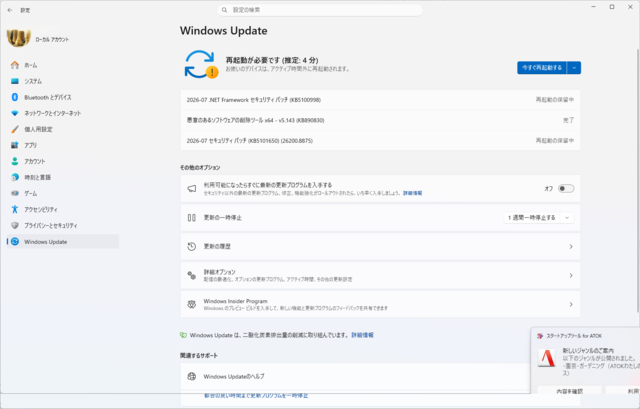
Task: Click the gears icon beside 詳細オプション
Action: pyautogui.click(x=191, y=275)
